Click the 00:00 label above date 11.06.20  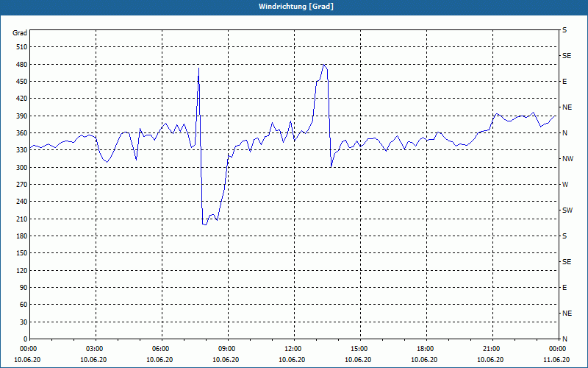click(x=559, y=349)
